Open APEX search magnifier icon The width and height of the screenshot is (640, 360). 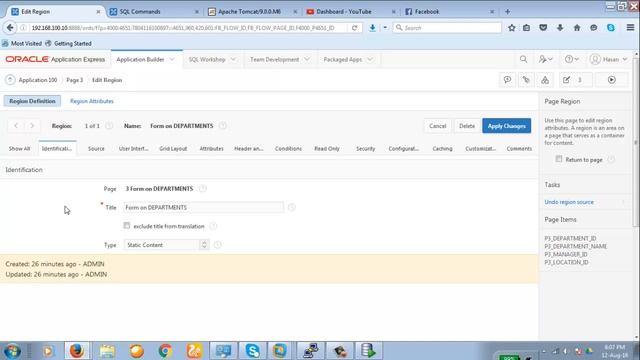coord(523,59)
